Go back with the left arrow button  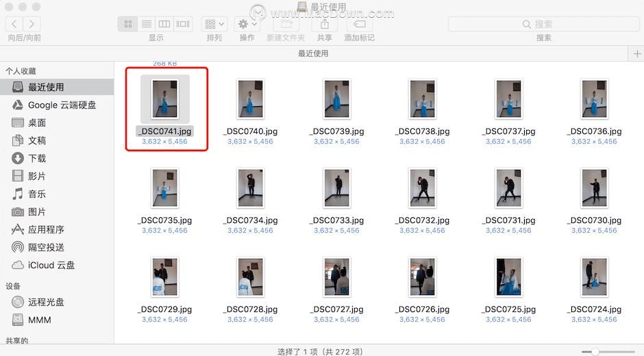14,24
